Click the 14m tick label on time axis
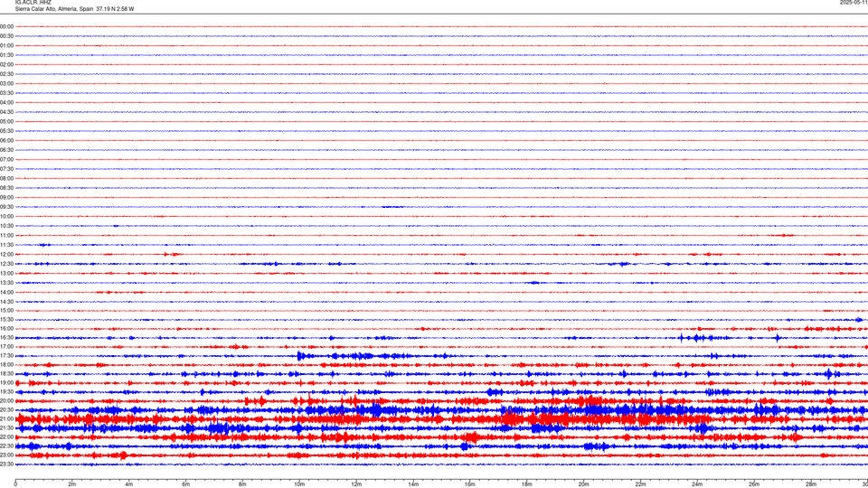 (413, 484)
